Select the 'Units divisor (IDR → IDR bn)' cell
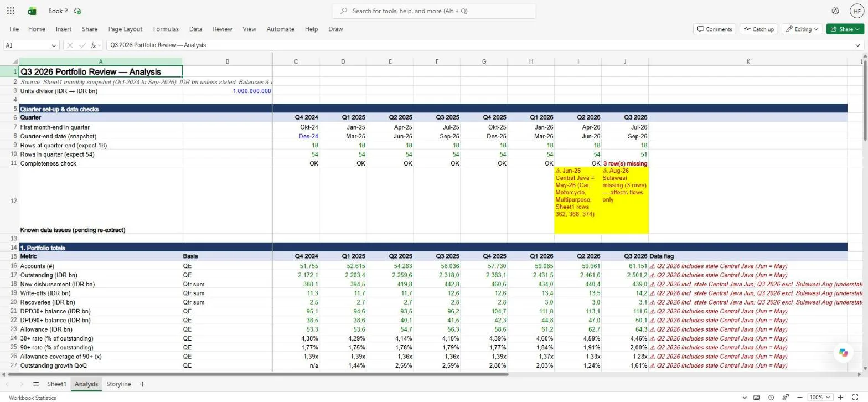 (100, 91)
